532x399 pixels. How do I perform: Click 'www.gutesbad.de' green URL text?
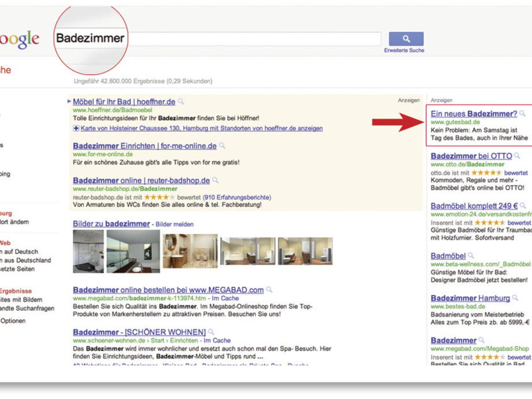pyautogui.click(x=455, y=122)
